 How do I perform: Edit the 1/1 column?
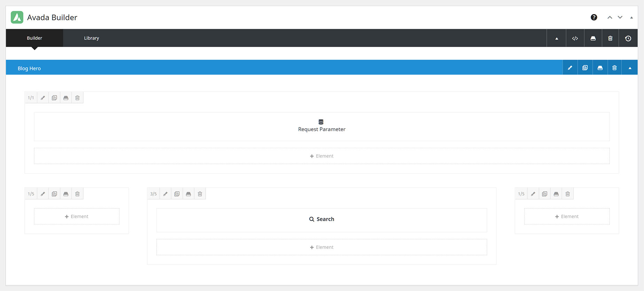[x=43, y=98]
